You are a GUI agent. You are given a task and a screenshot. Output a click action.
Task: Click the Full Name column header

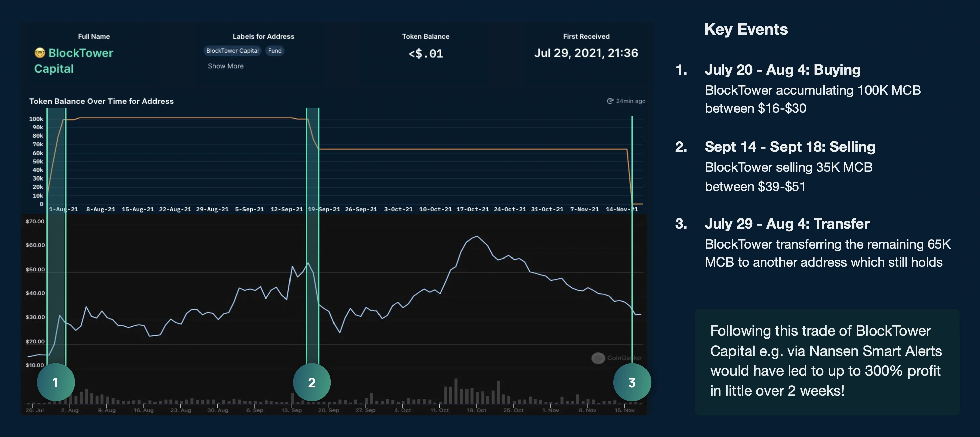tap(94, 37)
